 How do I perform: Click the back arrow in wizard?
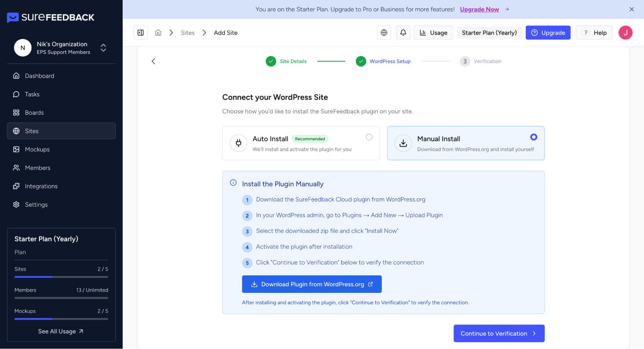coord(153,61)
